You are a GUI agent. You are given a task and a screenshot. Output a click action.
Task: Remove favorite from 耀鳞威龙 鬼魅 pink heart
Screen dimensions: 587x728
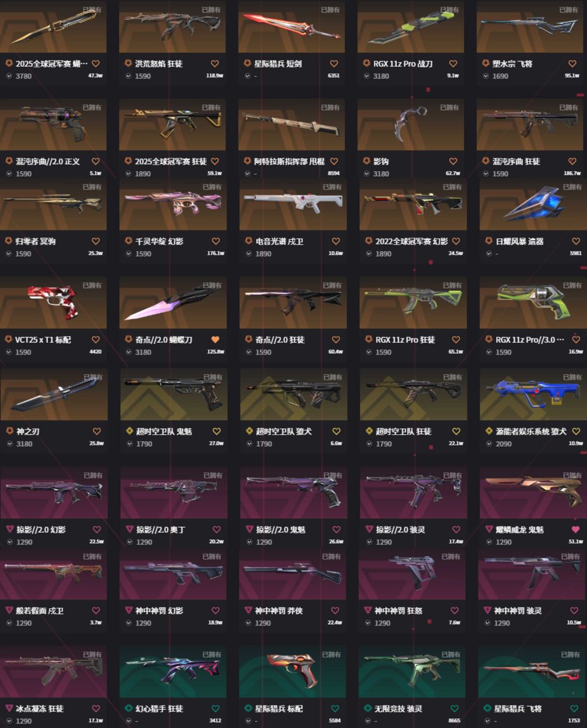point(576,529)
